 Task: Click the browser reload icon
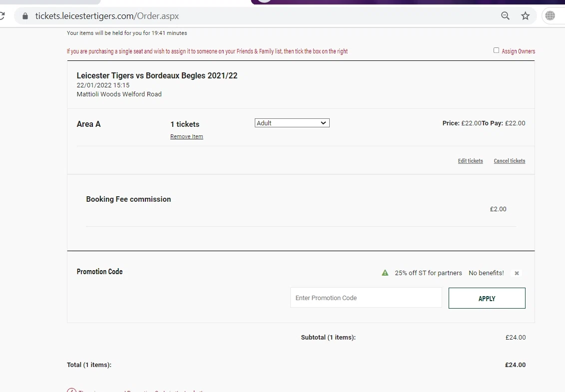click(2, 16)
